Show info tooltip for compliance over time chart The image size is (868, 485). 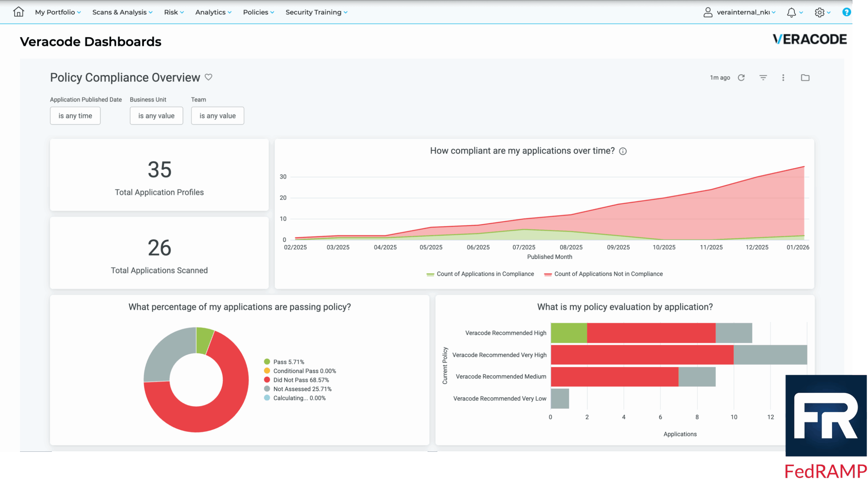[623, 151]
